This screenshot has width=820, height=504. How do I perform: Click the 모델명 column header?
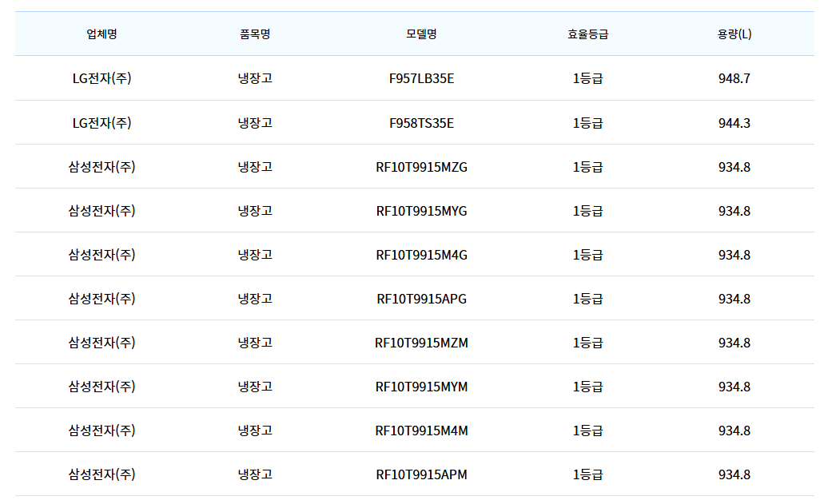[x=421, y=34]
